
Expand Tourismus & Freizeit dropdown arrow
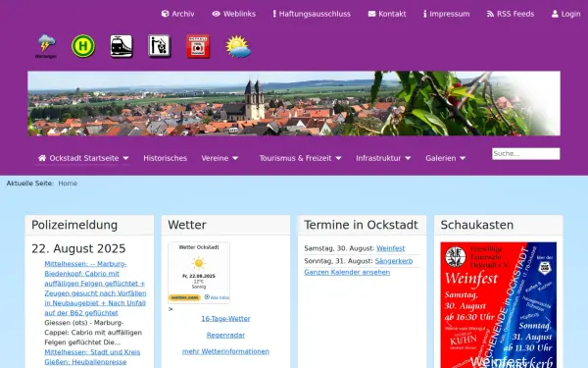point(338,158)
